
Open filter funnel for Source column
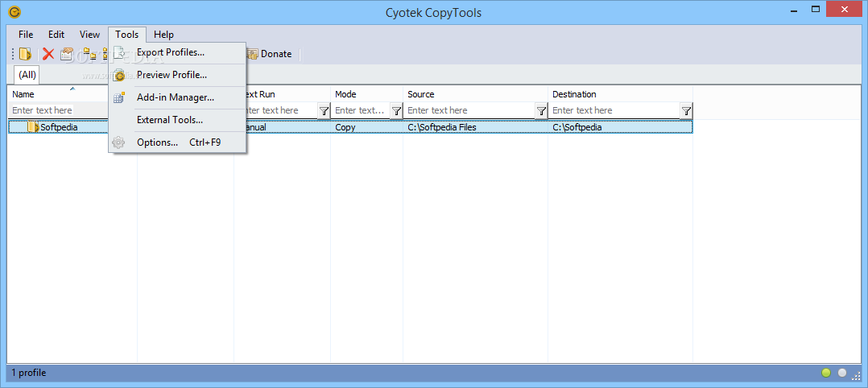pyautogui.click(x=541, y=111)
